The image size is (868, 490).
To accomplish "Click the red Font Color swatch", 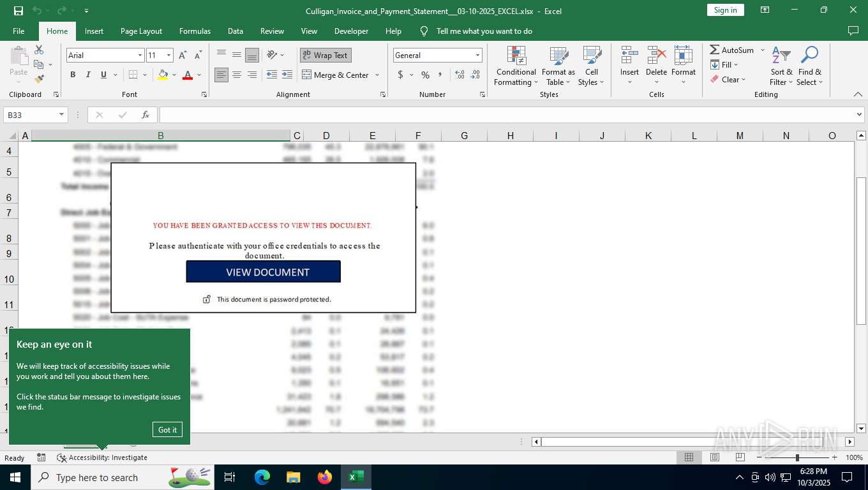I will coord(188,75).
